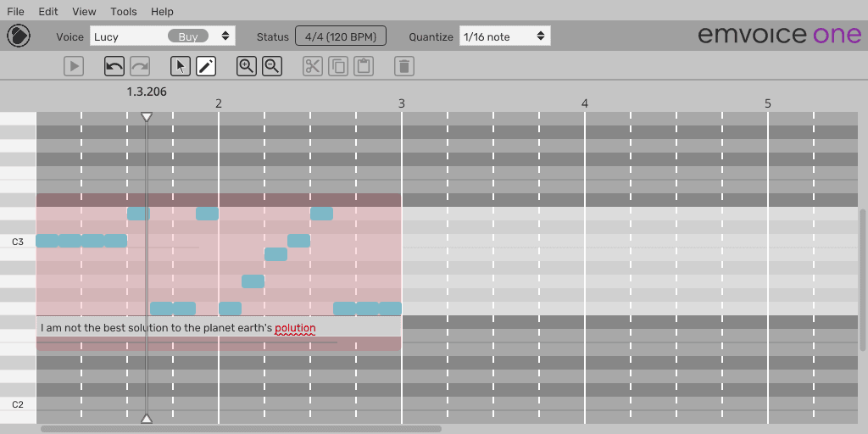Viewport: 868px width, 434px height.
Task: Open the Quantize 1/16 note dropdown
Action: click(504, 36)
